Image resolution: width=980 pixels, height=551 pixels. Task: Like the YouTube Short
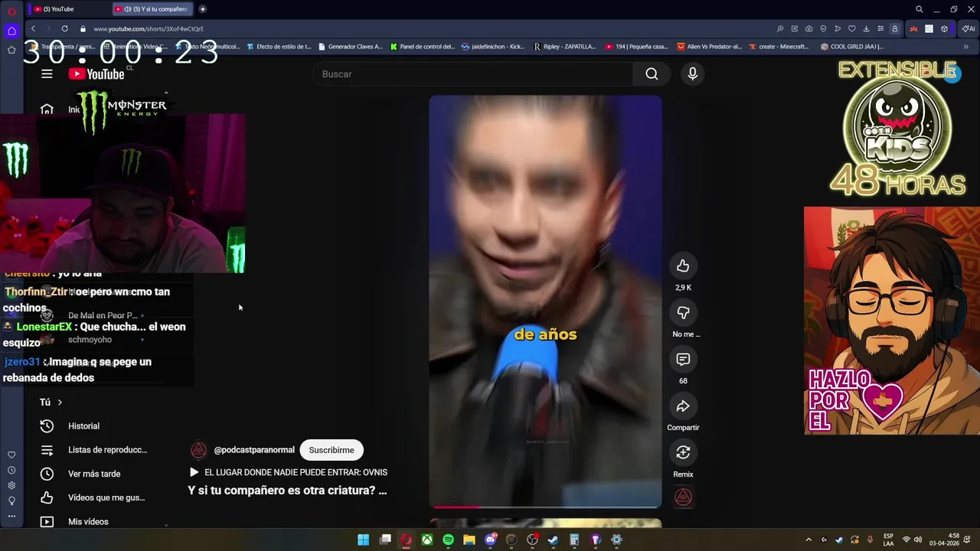[683, 266]
